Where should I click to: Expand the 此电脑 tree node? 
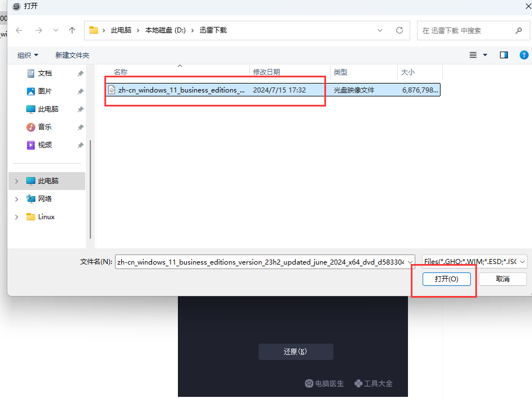(16, 181)
